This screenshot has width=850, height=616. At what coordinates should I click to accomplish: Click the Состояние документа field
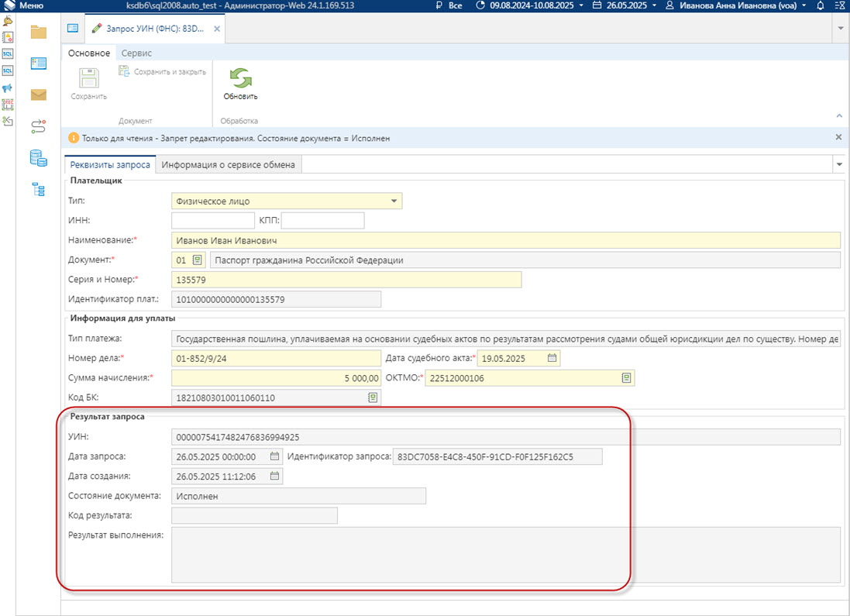click(x=298, y=496)
